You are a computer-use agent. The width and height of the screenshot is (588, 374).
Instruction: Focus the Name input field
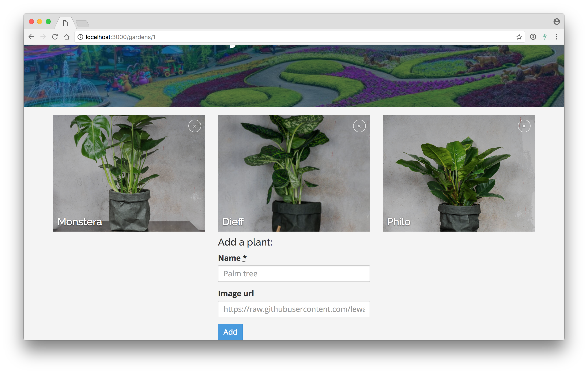tap(294, 274)
